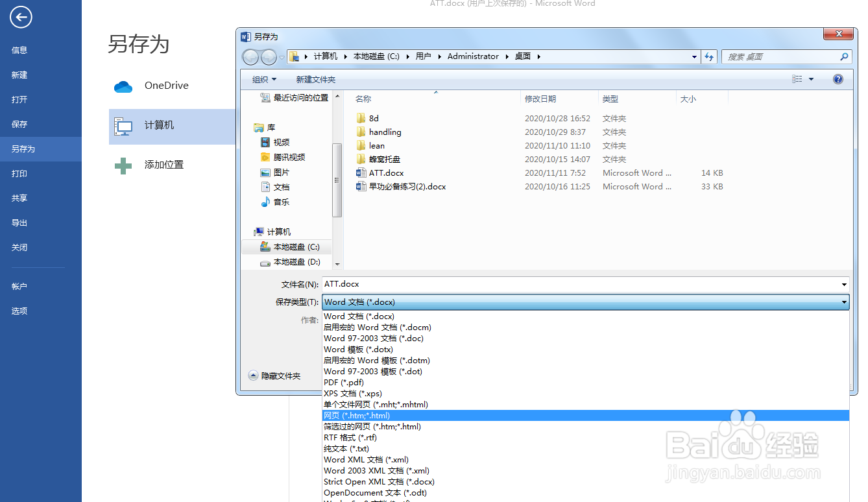The width and height of the screenshot is (868, 502).
Task: Change view using the view icon
Action: pos(797,79)
